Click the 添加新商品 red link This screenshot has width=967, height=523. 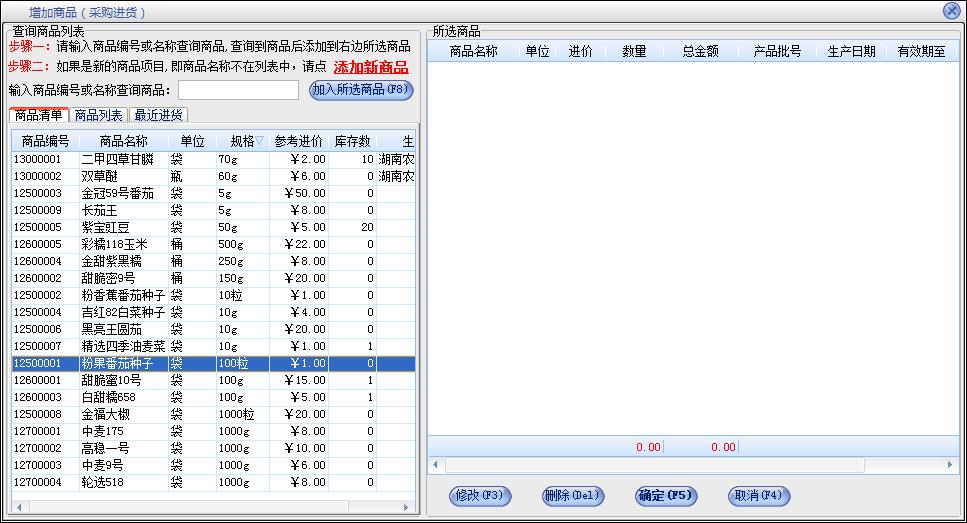coord(370,68)
